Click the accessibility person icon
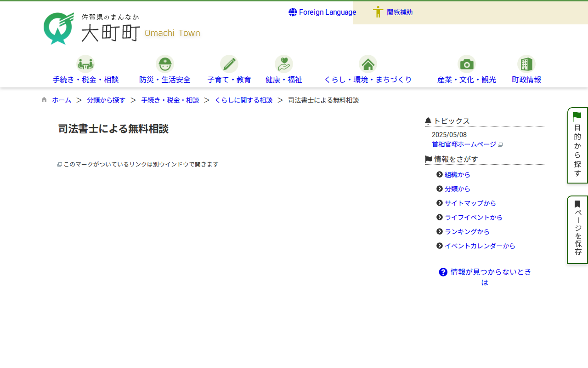The image size is (588, 368). tap(378, 12)
